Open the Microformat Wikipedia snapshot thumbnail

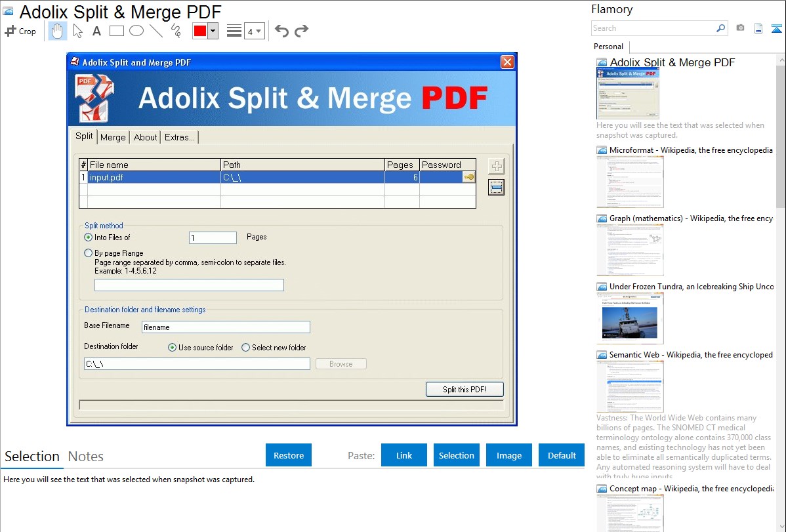point(630,182)
